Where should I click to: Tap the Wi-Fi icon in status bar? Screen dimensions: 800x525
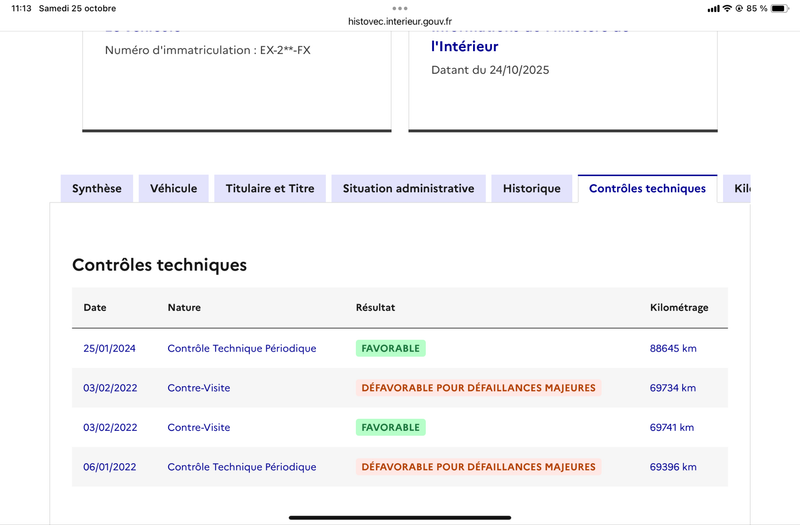click(x=727, y=8)
